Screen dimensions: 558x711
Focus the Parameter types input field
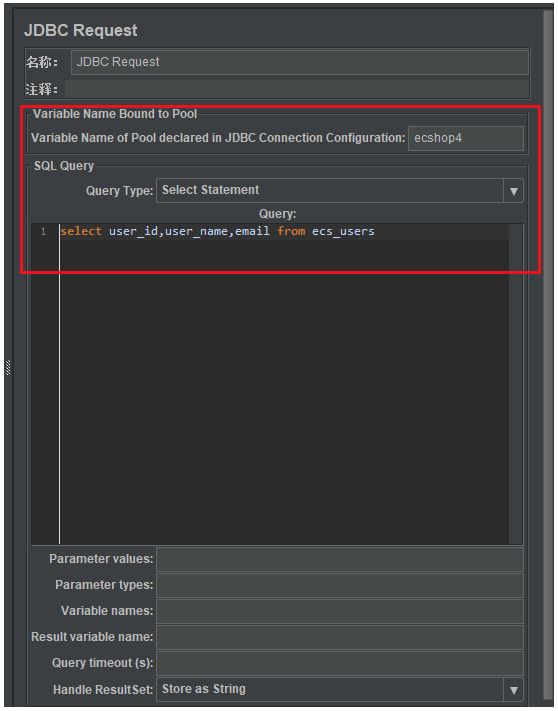click(x=340, y=585)
